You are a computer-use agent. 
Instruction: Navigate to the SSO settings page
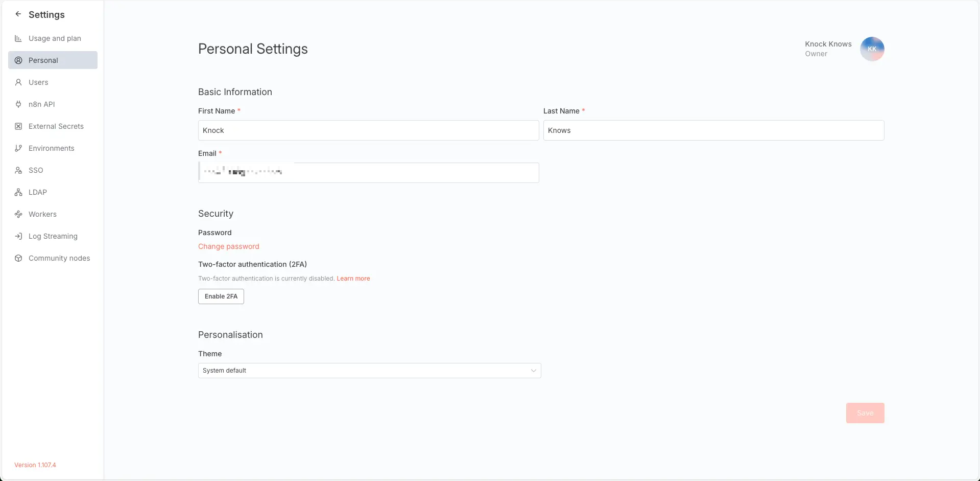[x=36, y=170]
